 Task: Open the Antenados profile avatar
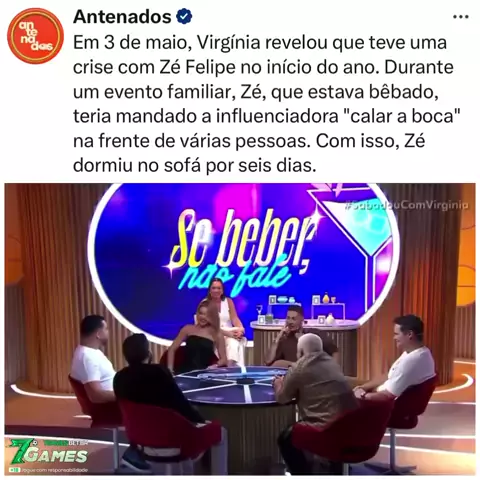(x=35, y=36)
